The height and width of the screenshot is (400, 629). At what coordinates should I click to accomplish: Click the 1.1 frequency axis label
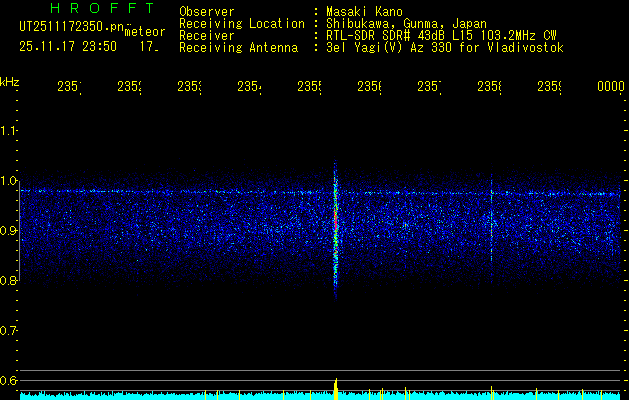click(8, 131)
